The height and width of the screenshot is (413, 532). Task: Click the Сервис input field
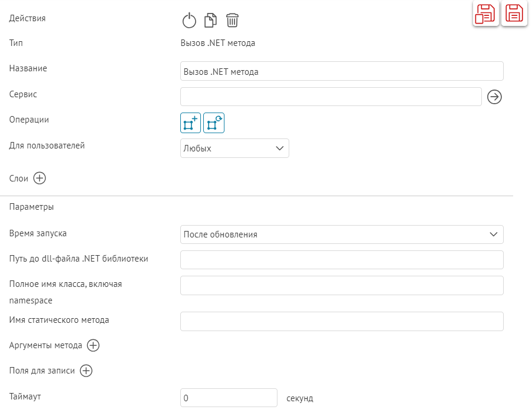click(x=331, y=97)
